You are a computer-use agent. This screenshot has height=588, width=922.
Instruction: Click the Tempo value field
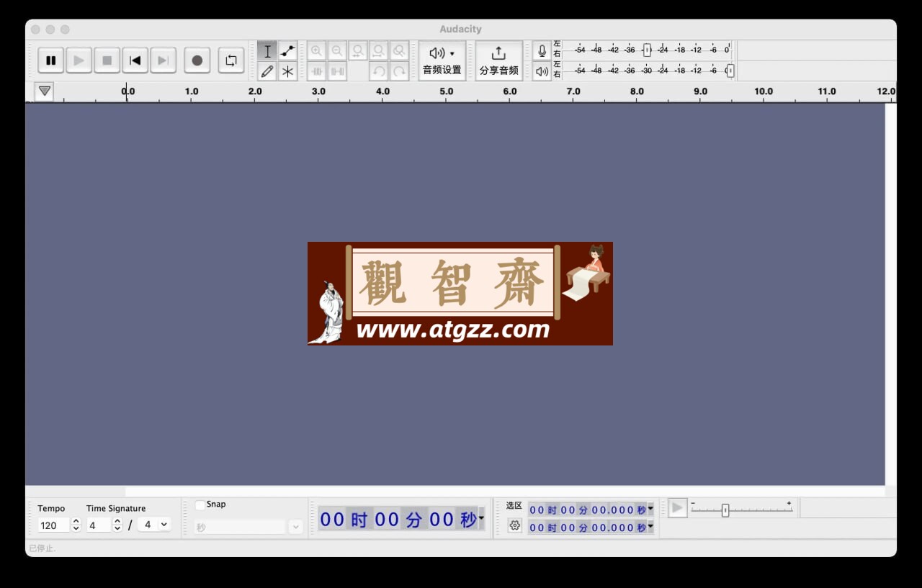54,525
